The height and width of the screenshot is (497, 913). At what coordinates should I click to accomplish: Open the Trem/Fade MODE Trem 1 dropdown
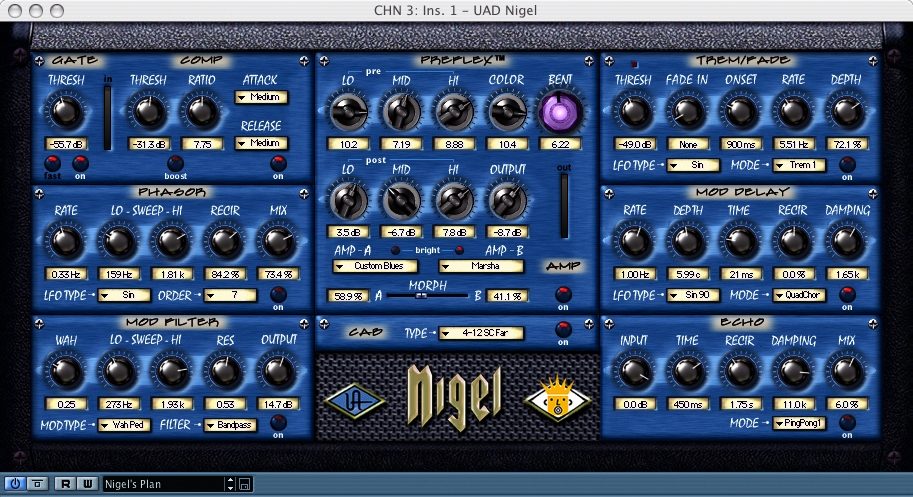click(x=799, y=165)
